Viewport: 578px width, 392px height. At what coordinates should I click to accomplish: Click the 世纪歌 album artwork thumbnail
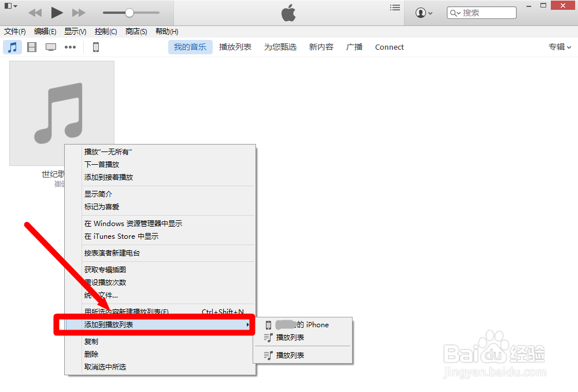click(61, 113)
